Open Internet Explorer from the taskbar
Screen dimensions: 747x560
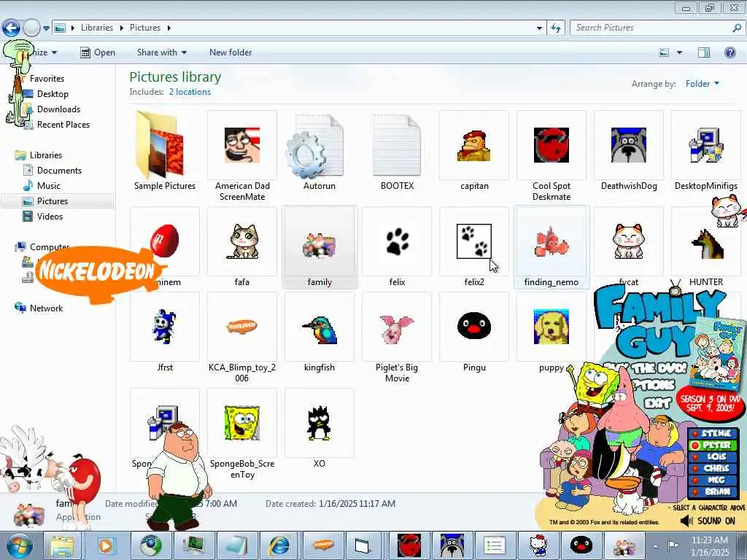(x=279, y=545)
